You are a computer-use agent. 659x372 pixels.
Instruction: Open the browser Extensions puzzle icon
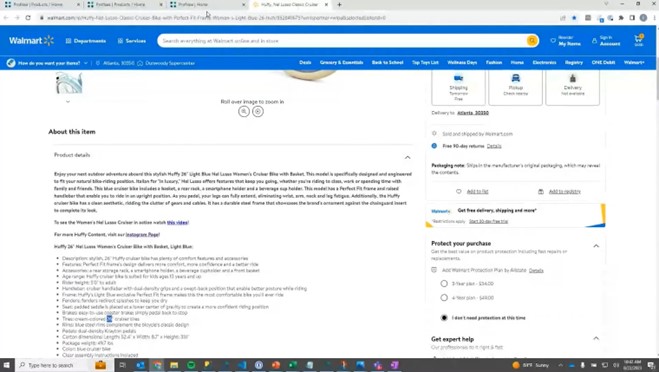(x=621, y=18)
